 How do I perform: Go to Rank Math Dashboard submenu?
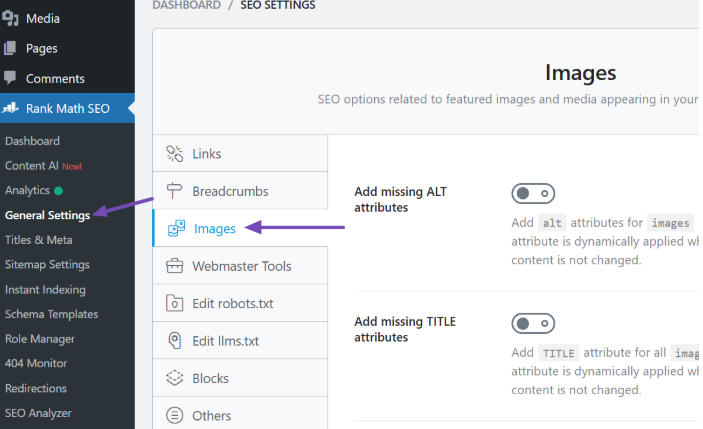tap(32, 141)
